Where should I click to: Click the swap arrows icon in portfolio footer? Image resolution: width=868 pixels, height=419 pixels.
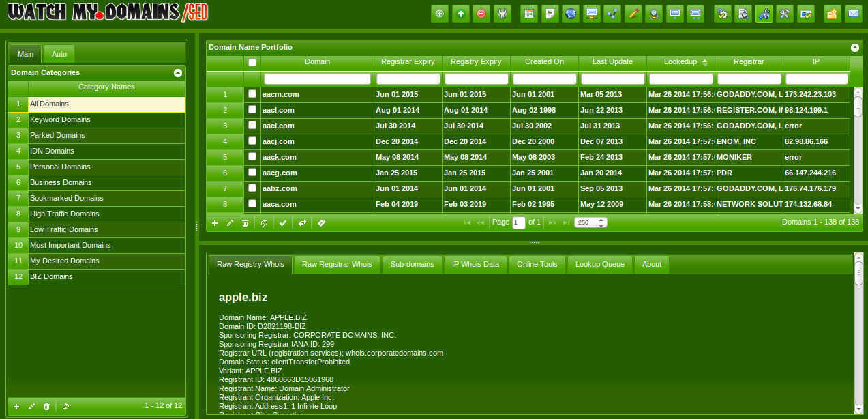pos(302,222)
